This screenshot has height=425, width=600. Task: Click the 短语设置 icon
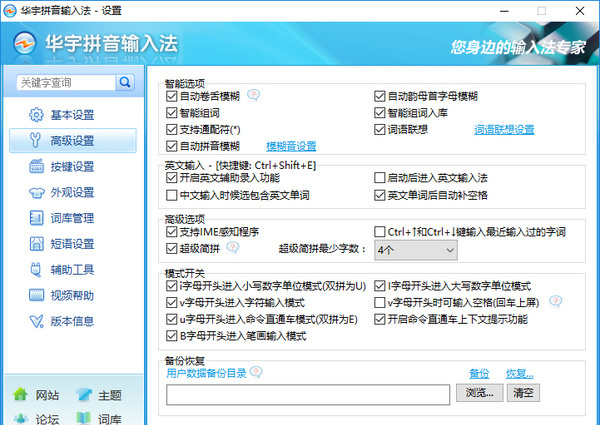point(36,244)
